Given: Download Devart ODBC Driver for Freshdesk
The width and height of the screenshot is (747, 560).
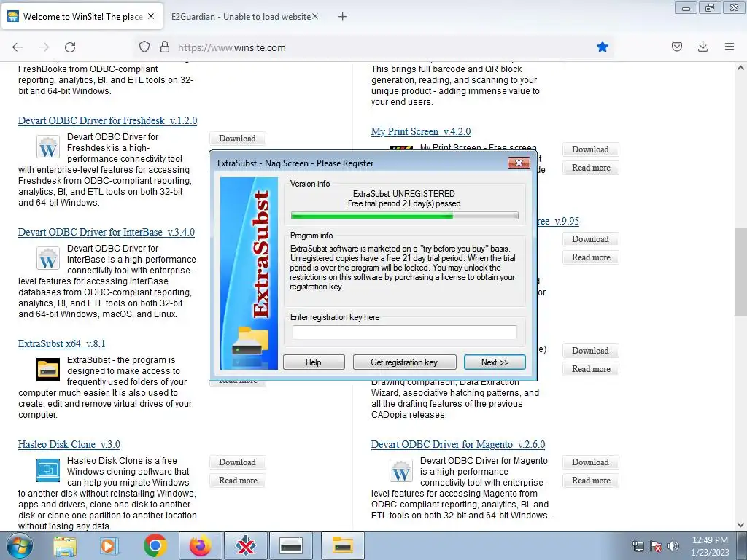Looking at the screenshot, I should click(x=237, y=139).
